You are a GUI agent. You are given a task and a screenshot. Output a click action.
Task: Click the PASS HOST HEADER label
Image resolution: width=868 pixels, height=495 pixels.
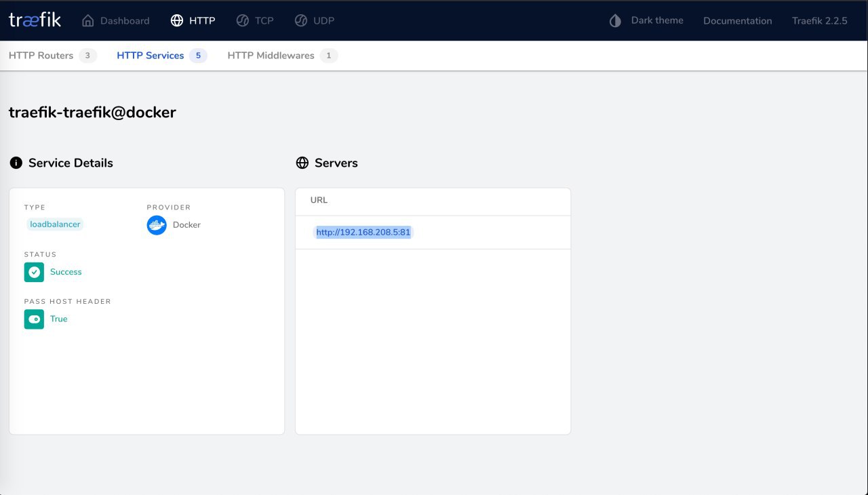pos(68,302)
